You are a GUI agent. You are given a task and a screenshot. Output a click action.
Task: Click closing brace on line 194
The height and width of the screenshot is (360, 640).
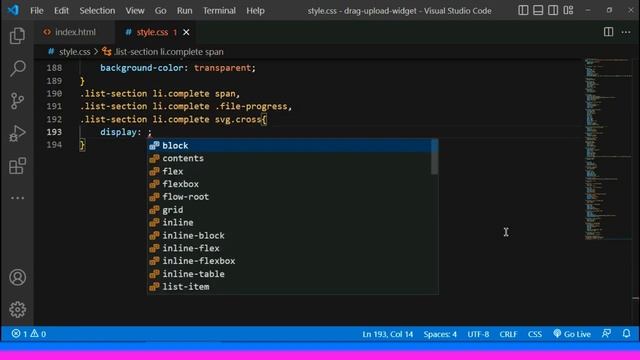(x=82, y=144)
